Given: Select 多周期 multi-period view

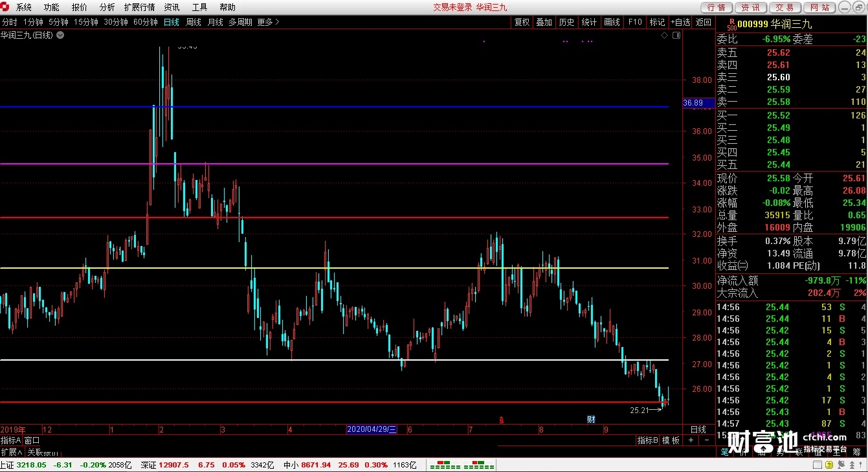Looking at the screenshot, I should tap(240, 22).
